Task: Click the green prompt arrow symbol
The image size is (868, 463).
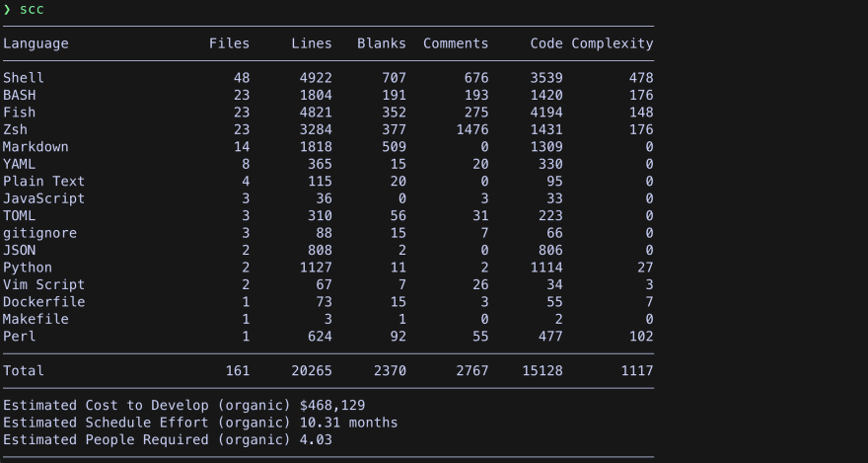Action: [x=7, y=10]
